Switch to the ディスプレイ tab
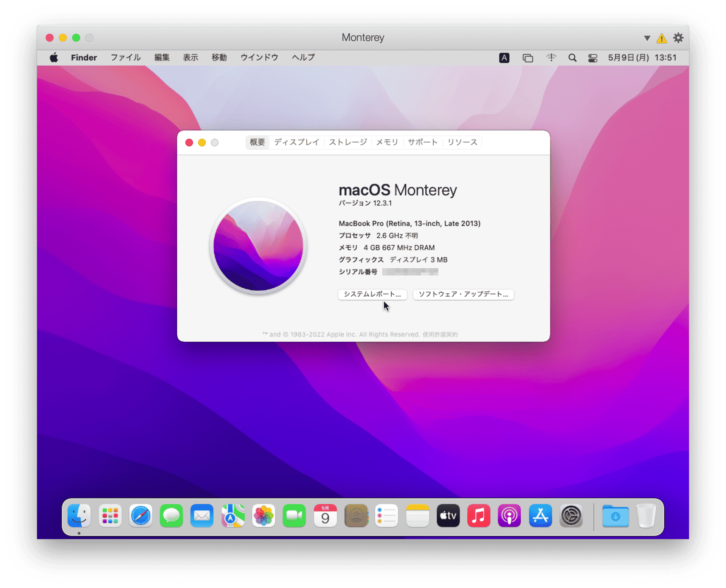This screenshot has width=726, height=588. [x=297, y=142]
